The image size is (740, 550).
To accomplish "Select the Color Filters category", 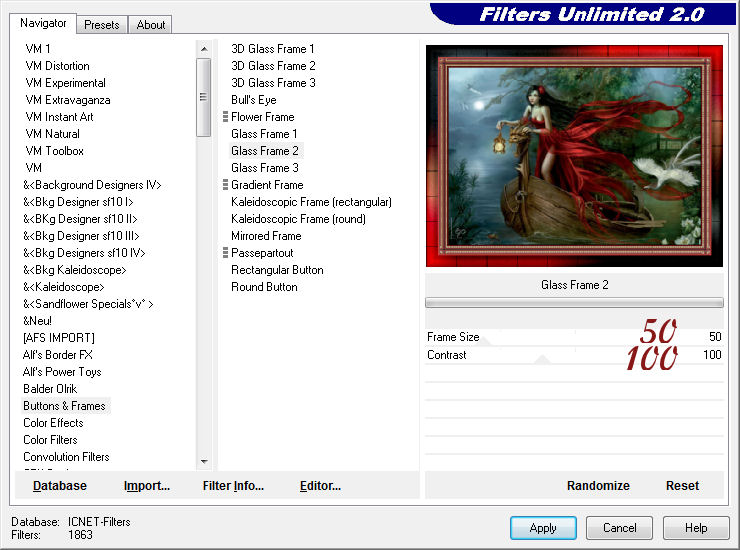I will click(x=50, y=440).
